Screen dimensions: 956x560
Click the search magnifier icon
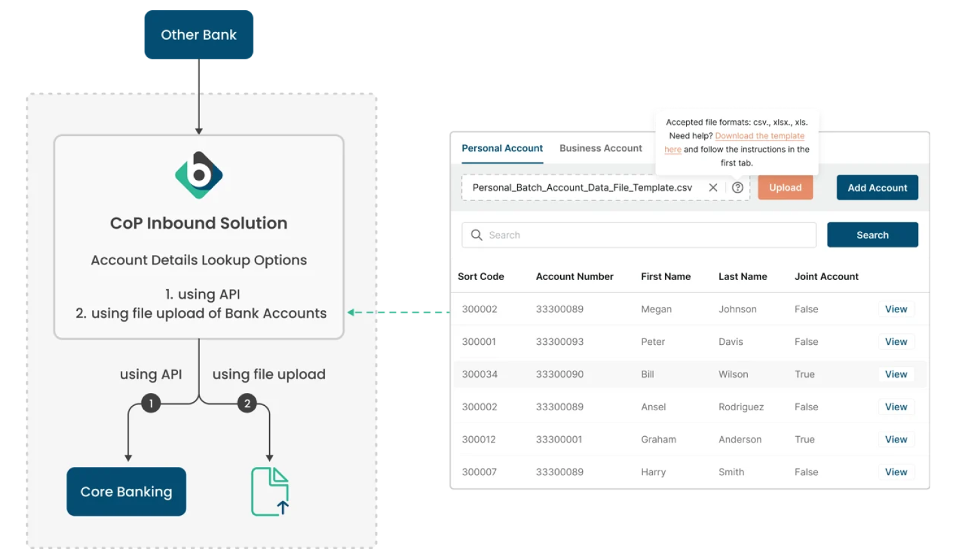(477, 235)
